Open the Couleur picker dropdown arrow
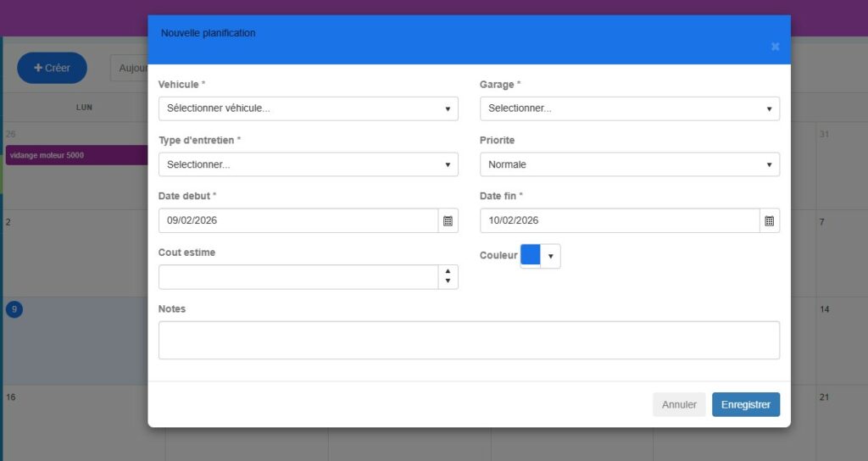The width and height of the screenshot is (868, 461). tap(550, 256)
